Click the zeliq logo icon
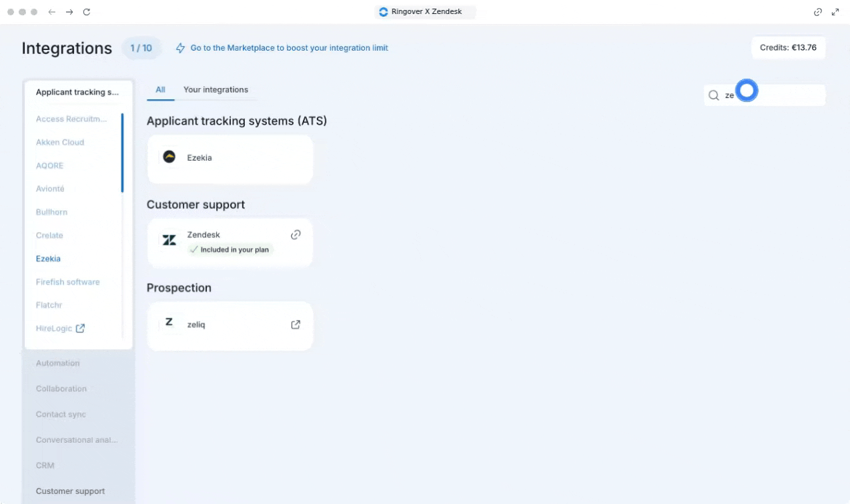 tap(169, 323)
